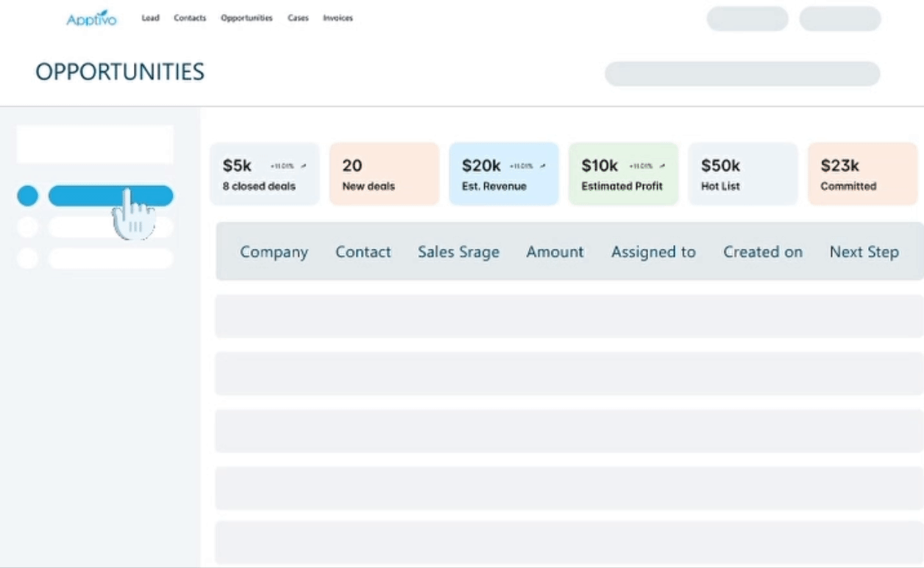
Task: Click the trend arrow on $20k card
Action: pos(543,166)
